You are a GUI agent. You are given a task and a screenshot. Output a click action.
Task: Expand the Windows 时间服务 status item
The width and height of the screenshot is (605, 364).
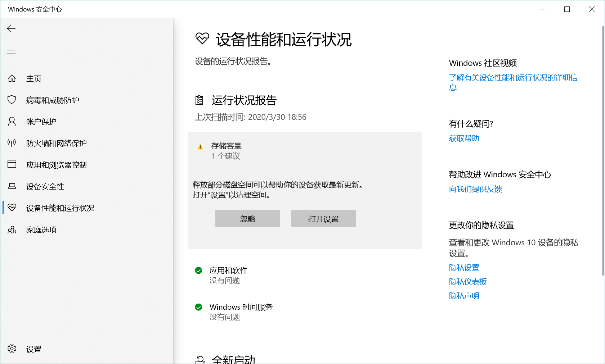[x=305, y=312]
